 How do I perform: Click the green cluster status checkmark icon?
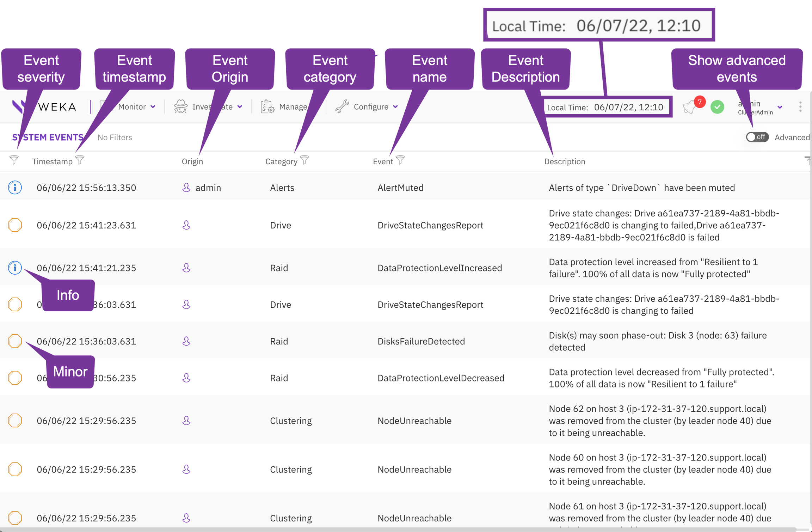coord(717,107)
